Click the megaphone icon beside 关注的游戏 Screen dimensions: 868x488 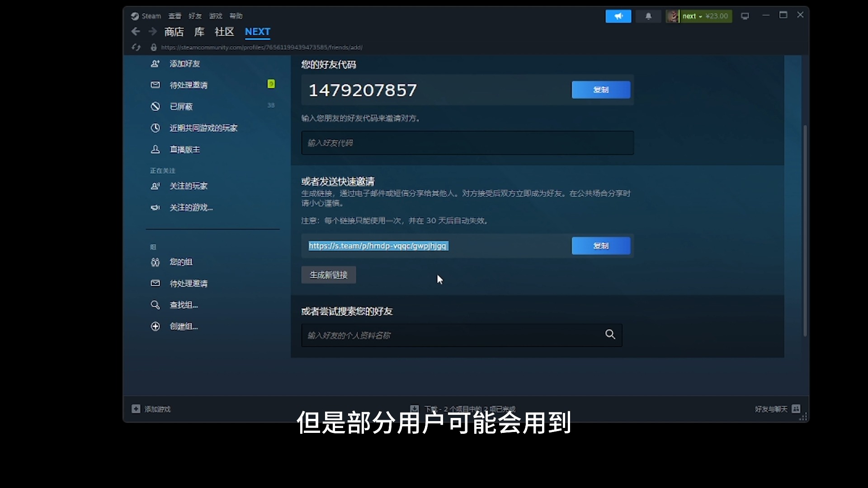tap(155, 207)
